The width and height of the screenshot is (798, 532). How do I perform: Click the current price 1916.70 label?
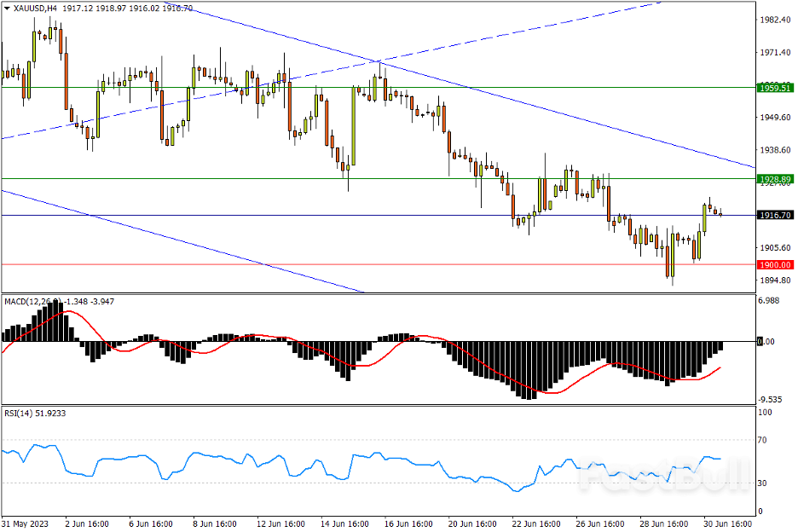click(x=775, y=216)
